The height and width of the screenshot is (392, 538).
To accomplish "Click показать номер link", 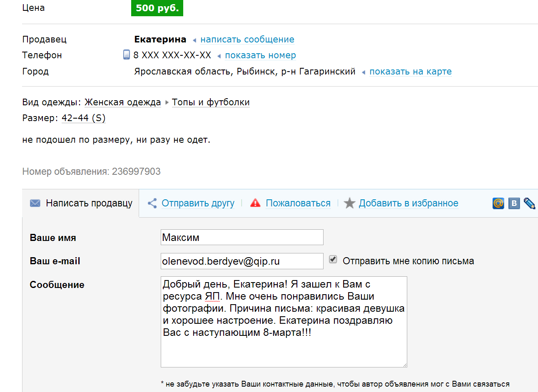I will click(x=261, y=55).
